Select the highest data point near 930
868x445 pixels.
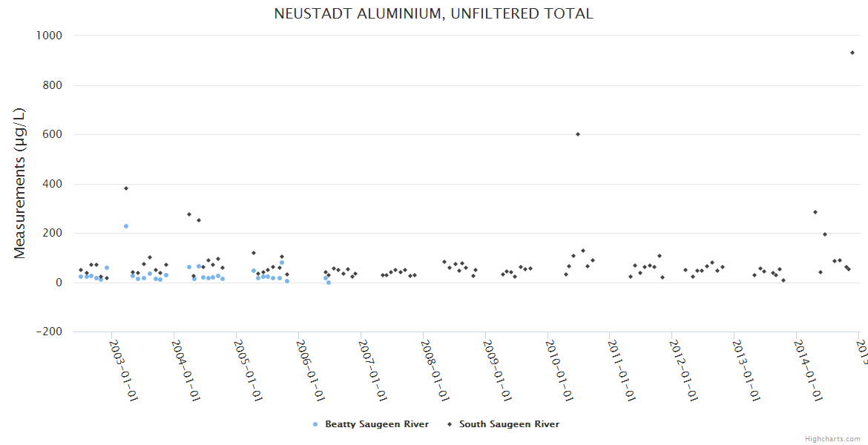(x=852, y=53)
